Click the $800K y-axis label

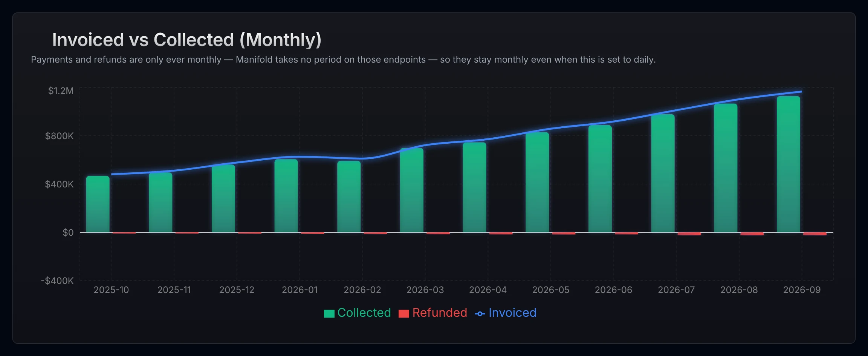60,136
